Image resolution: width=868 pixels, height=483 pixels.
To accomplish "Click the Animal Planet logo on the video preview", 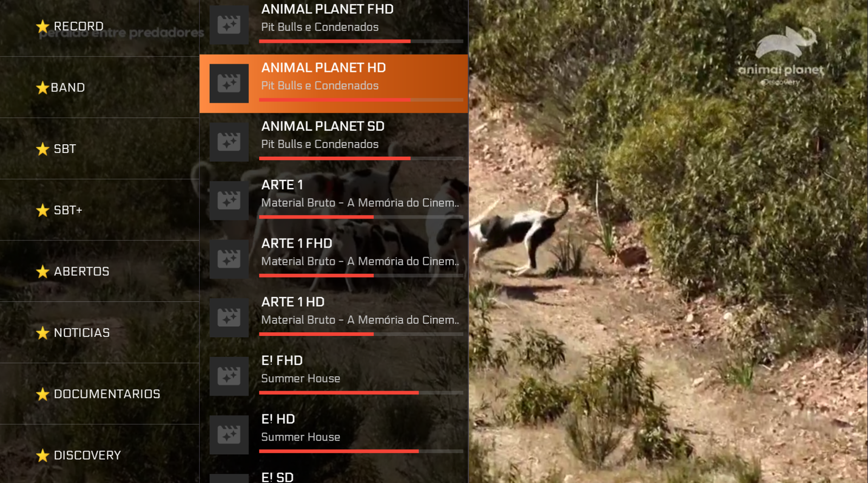I will click(x=782, y=56).
